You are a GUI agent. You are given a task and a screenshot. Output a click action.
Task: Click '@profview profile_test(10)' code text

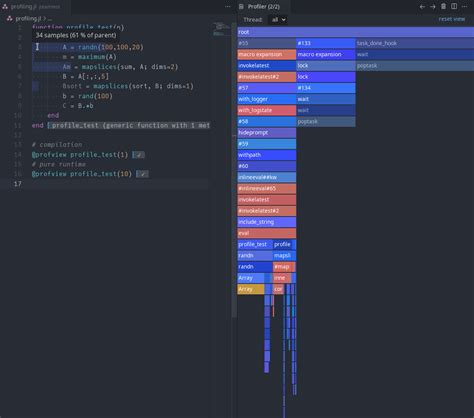click(82, 174)
